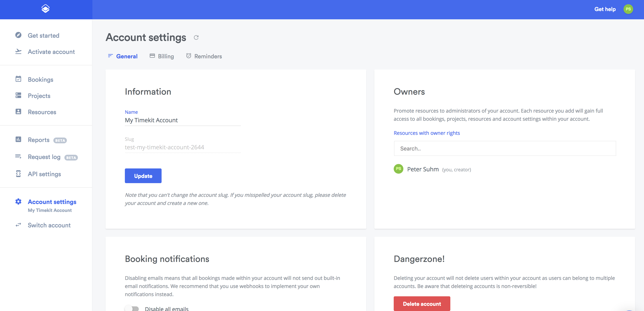Screen dimensions: 644x311
Task: Click the airplane icon for Activate account
Action: click(x=18, y=51)
